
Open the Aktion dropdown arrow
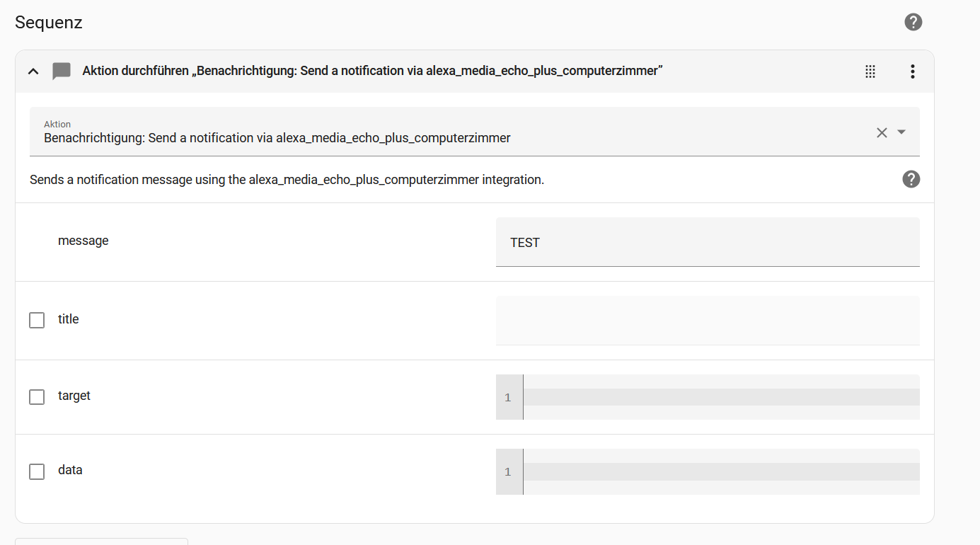901,132
